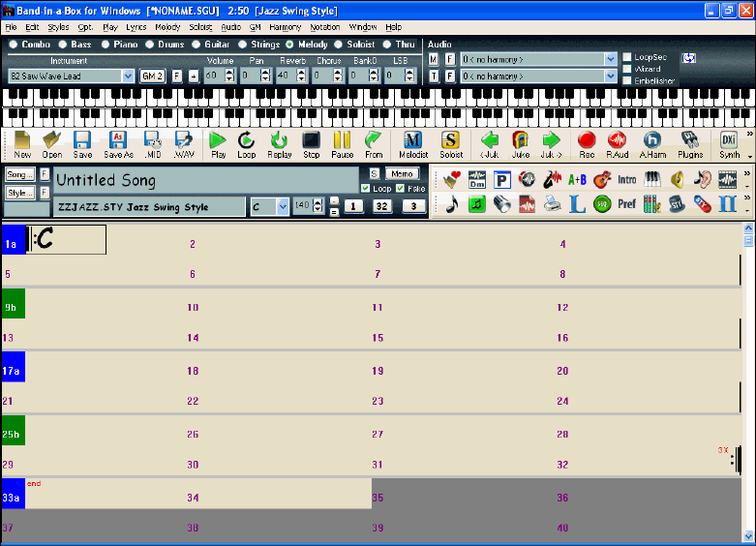Open the File menu
The width and height of the screenshot is (756, 546).
(11, 27)
